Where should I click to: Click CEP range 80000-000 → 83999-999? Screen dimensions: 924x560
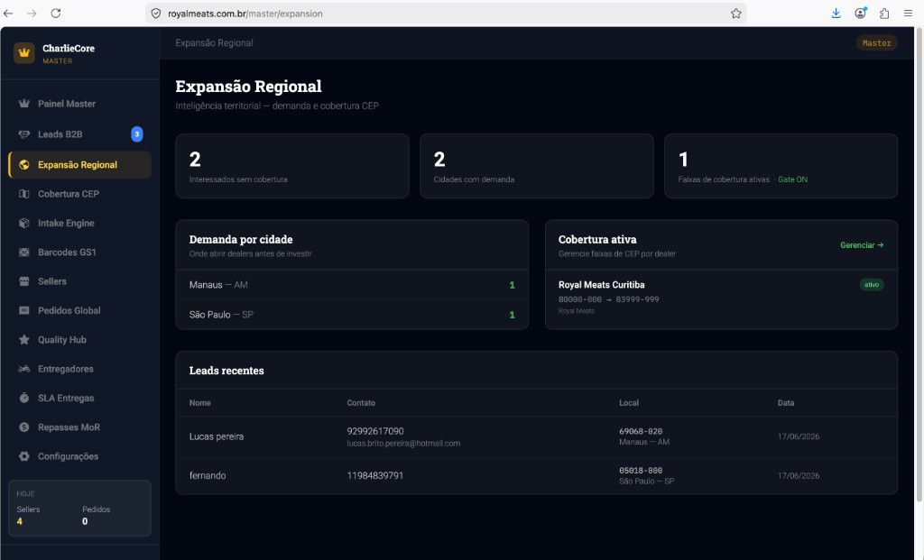(609, 299)
